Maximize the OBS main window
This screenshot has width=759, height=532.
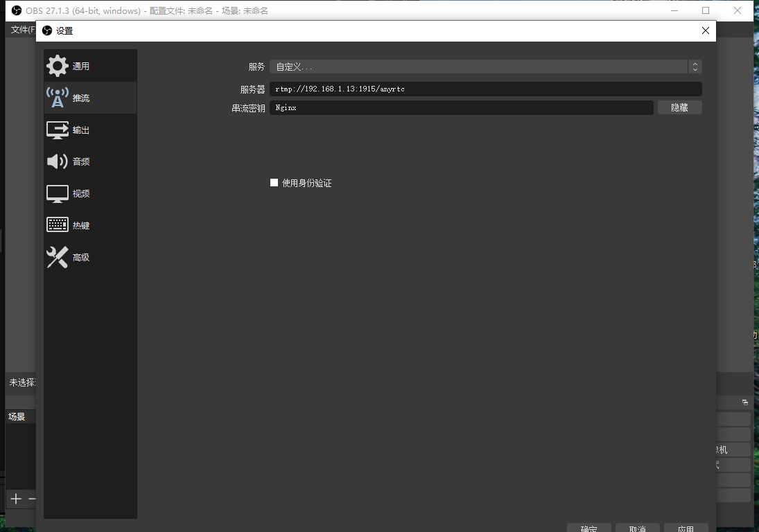click(705, 10)
